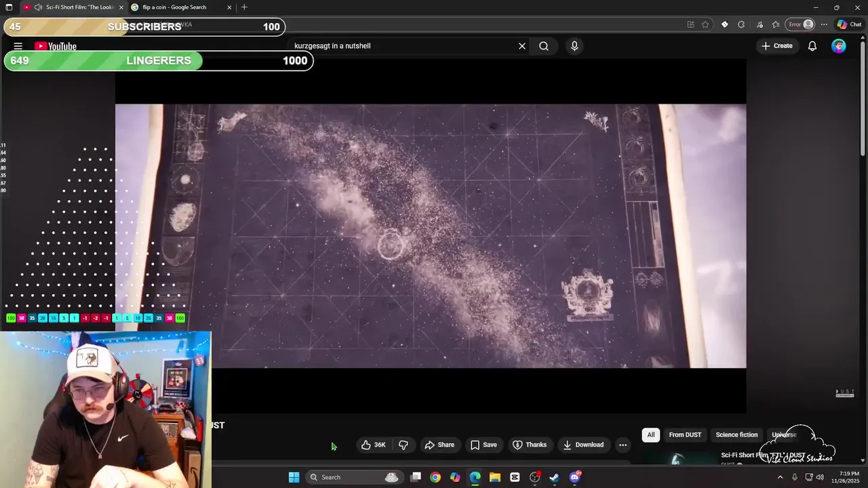
Task: Open Microsoft Edge taskbar icon
Action: (x=475, y=477)
